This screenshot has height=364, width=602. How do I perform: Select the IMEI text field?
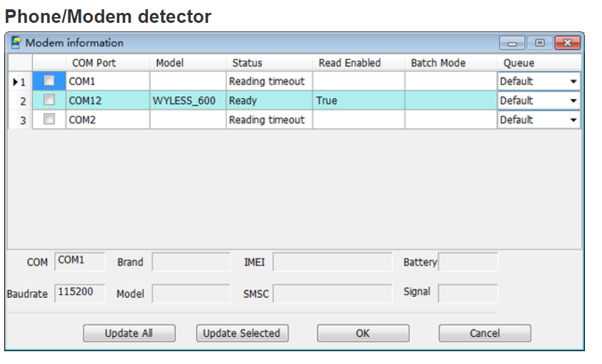tap(332, 262)
